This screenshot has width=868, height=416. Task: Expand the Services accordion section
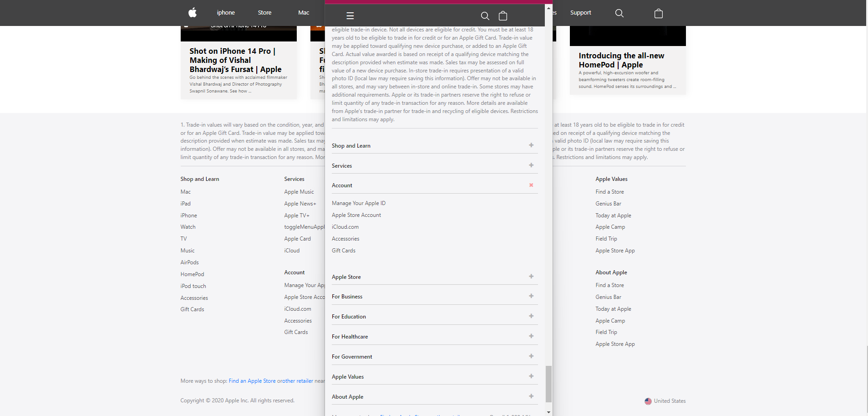(x=531, y=165)
